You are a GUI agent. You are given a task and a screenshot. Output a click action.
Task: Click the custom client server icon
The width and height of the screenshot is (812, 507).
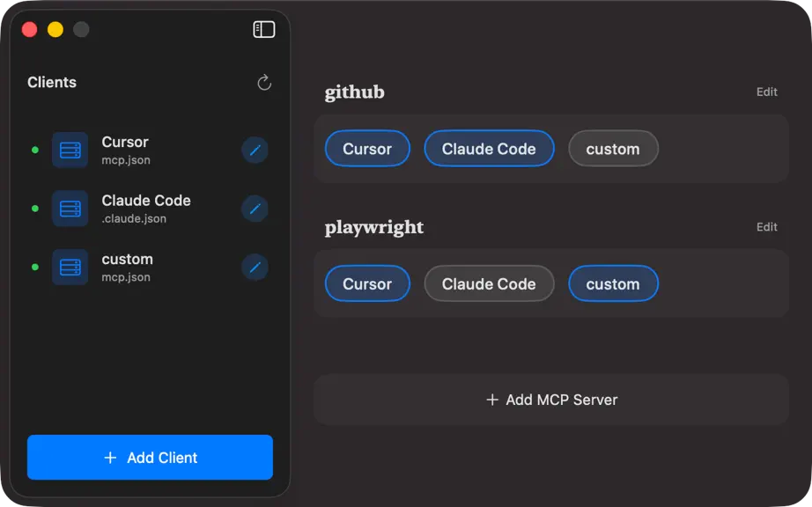tap(70, 267)
